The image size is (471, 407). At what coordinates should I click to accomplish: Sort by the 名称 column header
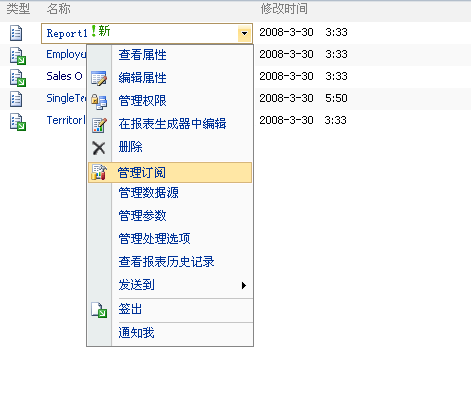[59, 9]
